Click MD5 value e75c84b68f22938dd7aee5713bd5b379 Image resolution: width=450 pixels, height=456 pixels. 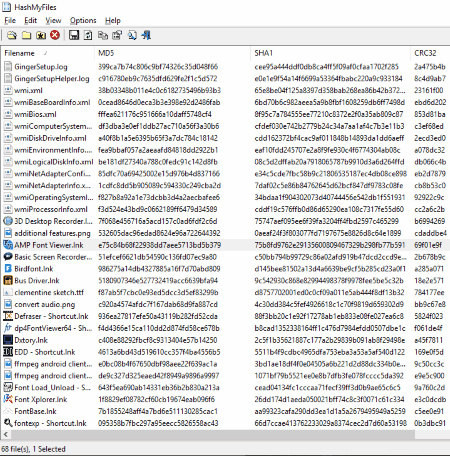click(159, 245)
